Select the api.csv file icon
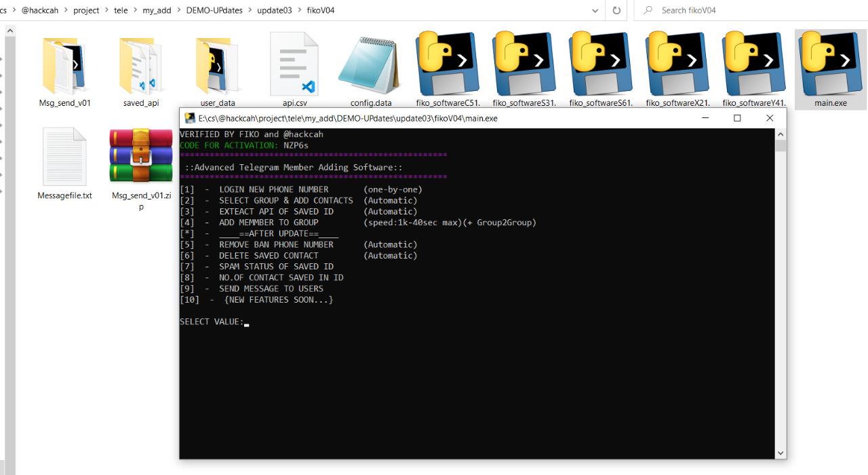The image size is (868, 475). (x=294, y=64)
